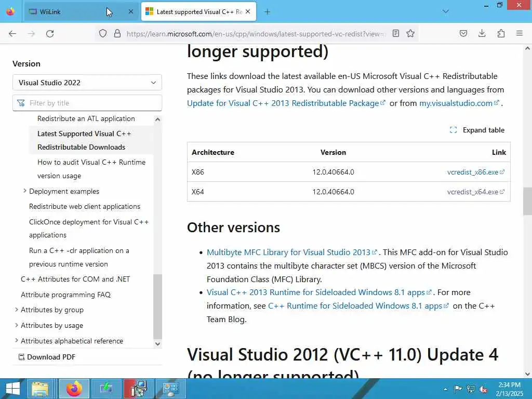Open File Explorer from taskbar
The width and height of the screenshot is (532, 399).
41,389
